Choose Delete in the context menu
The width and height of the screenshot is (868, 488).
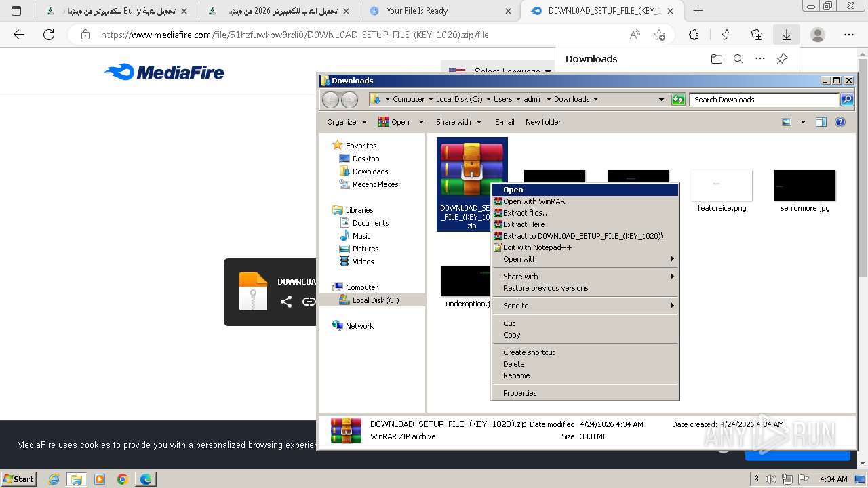(x=585, y=364)
